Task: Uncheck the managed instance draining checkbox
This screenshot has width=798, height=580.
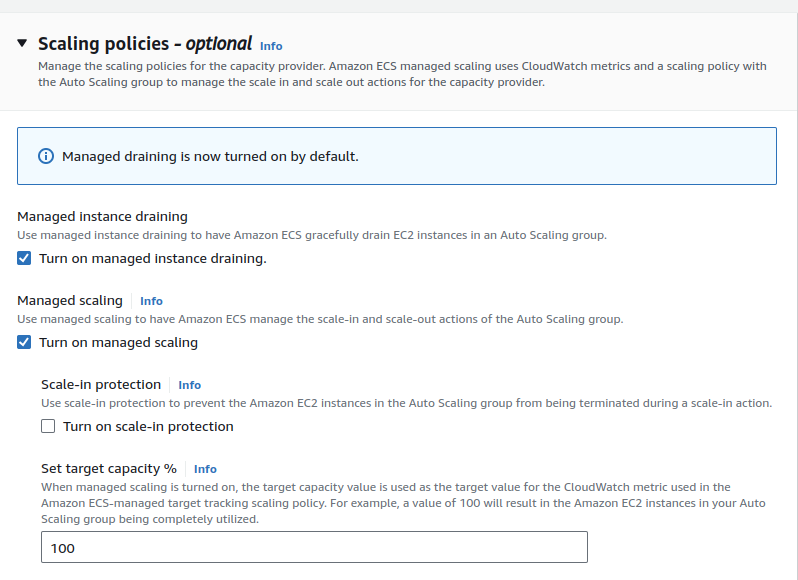Action: [25, 258]
